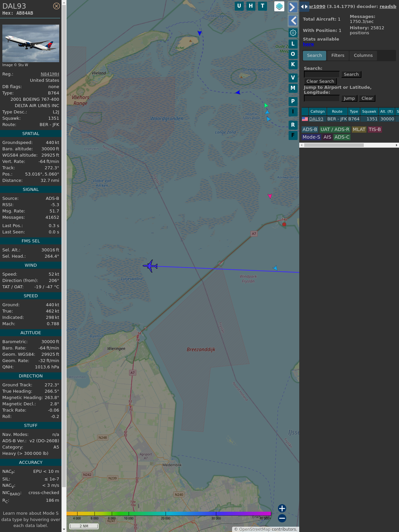
Task: Open map settings gear
Action: coord(293,33)
